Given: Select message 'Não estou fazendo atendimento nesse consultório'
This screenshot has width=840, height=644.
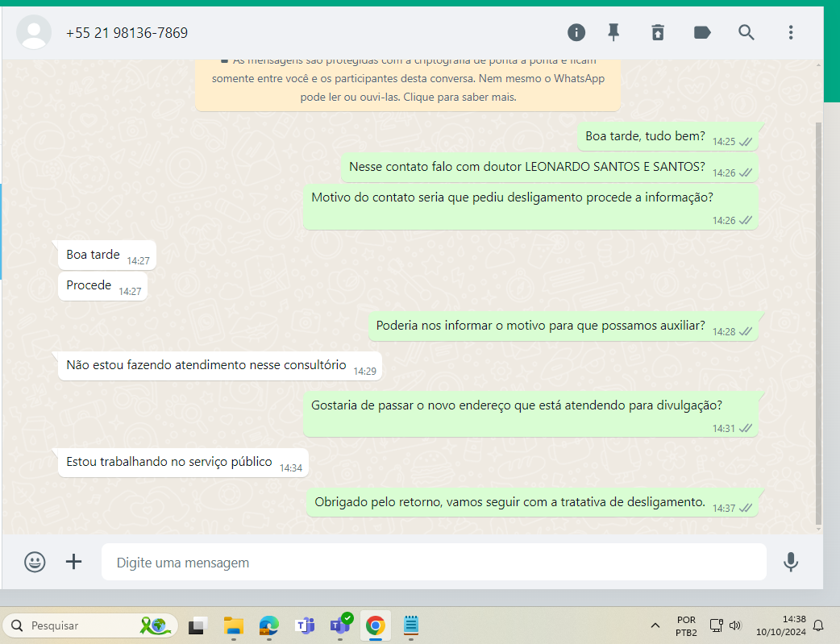Looking at the screenshot, I should point(219,366).
